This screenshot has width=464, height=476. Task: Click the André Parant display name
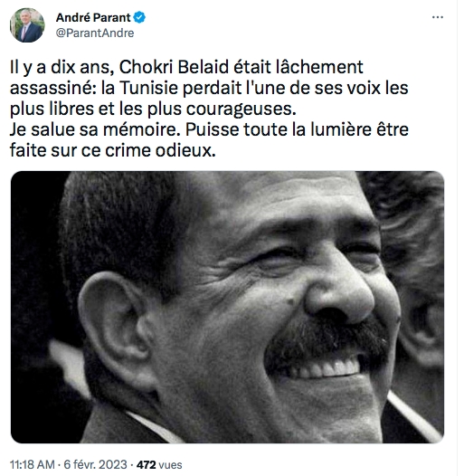(x=93, y=17)
